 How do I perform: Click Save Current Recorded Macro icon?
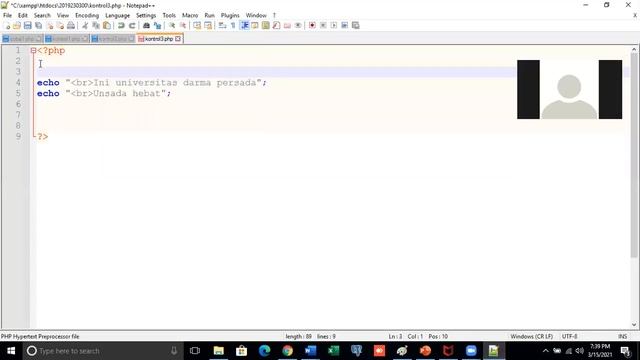(356, 25)
